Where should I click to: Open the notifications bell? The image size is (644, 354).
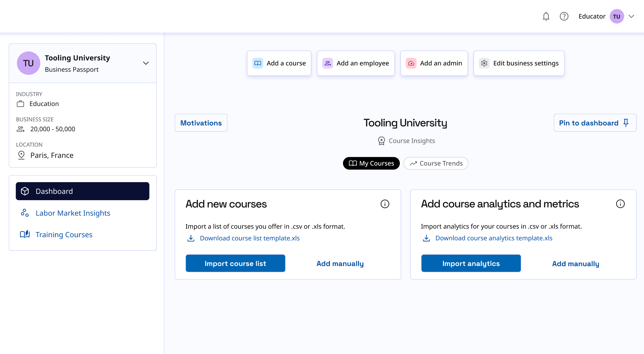point(546,17)
